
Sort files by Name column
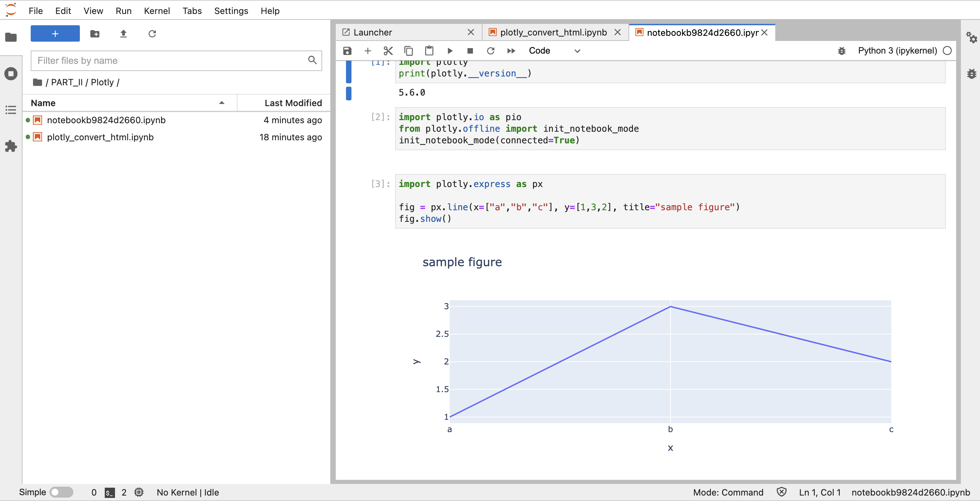(129, 103)
